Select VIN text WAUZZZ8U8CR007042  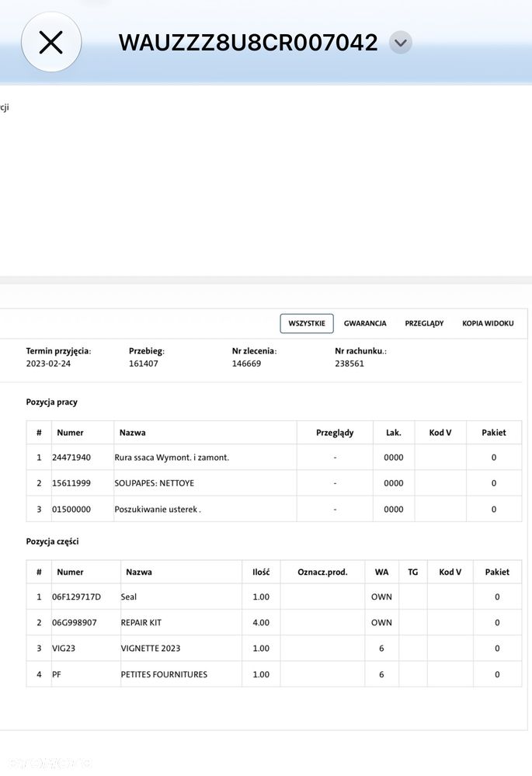tap(248, 43)
